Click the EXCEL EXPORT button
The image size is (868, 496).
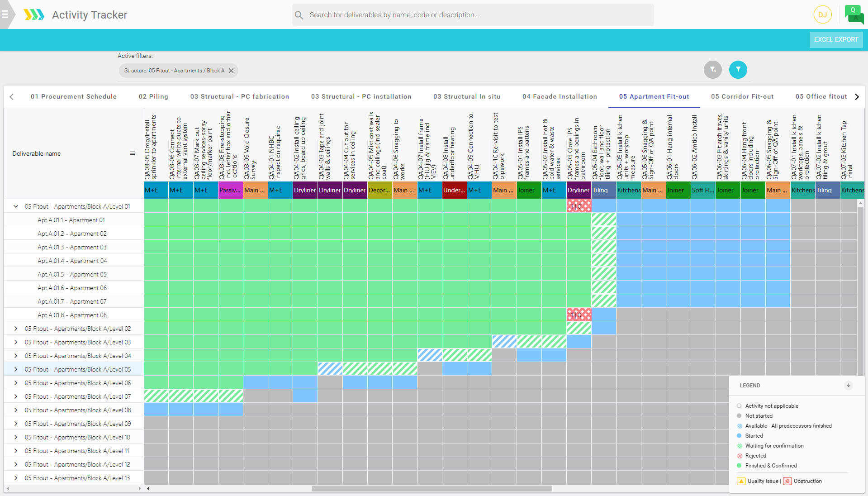coord(835,39)
